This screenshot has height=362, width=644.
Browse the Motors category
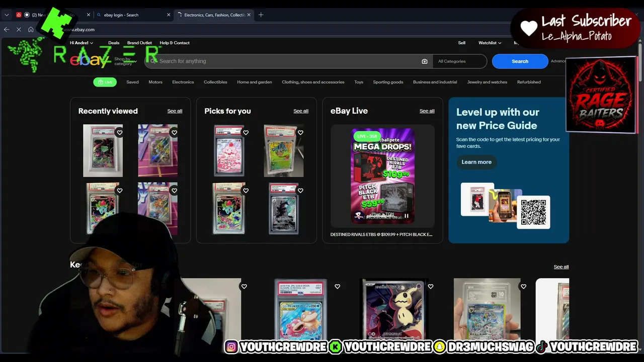tap(155, 82)
